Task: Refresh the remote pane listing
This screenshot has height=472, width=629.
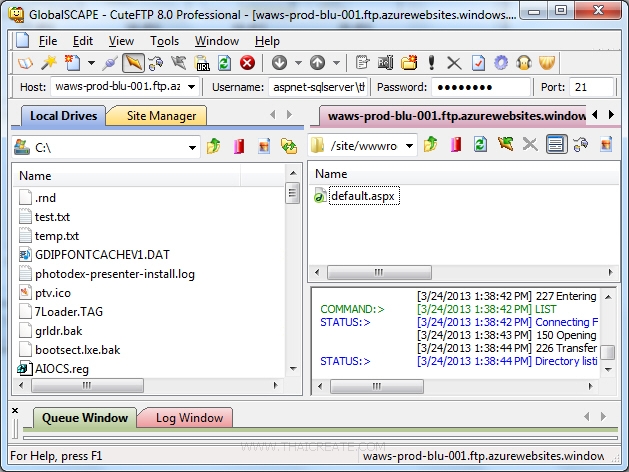Action: coord(480,144)
